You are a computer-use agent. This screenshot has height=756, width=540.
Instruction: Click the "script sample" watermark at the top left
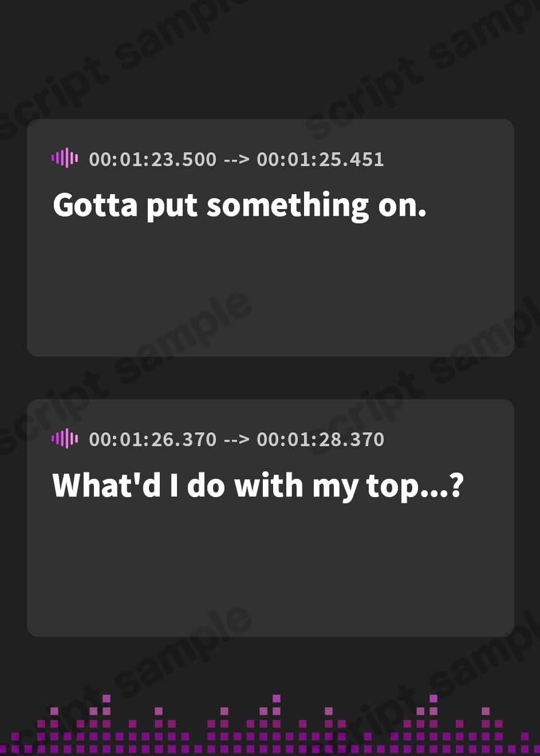(115, 63)
